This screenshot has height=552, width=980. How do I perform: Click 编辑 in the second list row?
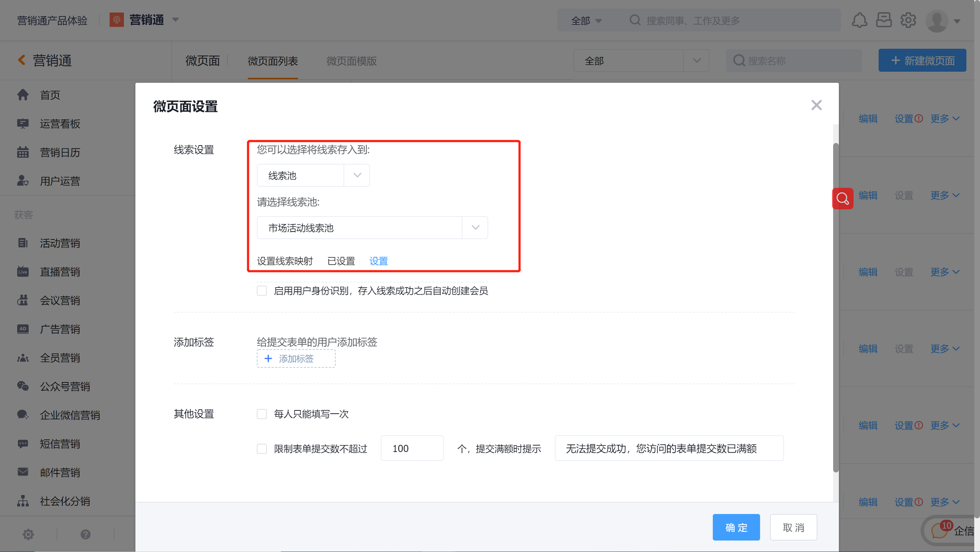[868, 195]
